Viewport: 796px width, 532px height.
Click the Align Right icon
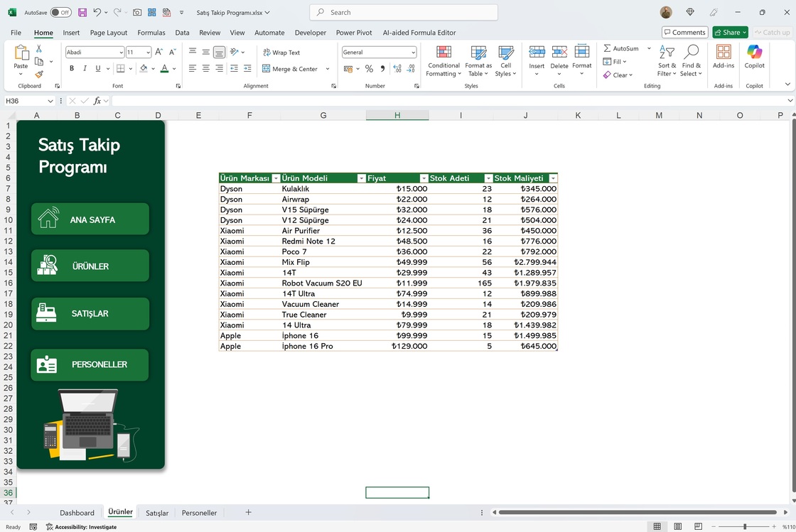tap(219, 68)
